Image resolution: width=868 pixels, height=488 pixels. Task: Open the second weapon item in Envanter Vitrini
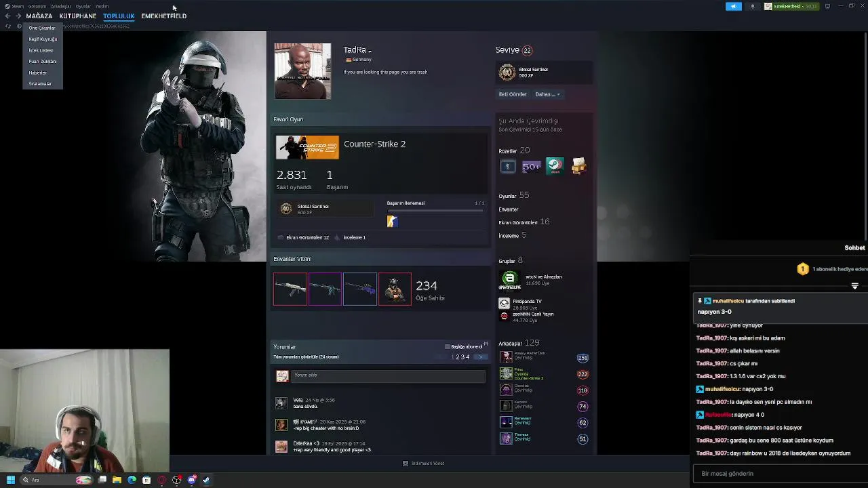click(x=325, y=289)
